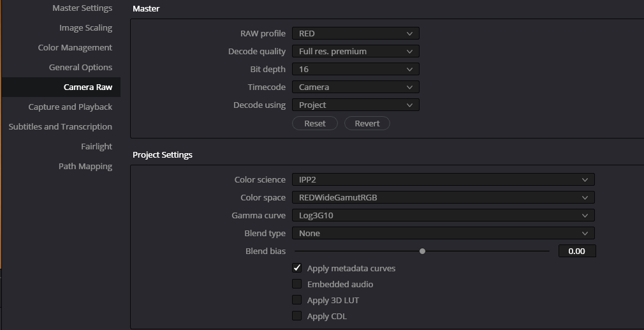The height and width of the screenshot is (330, 644).
Task: Click the Blend bias value field
Action: point(577,251)
